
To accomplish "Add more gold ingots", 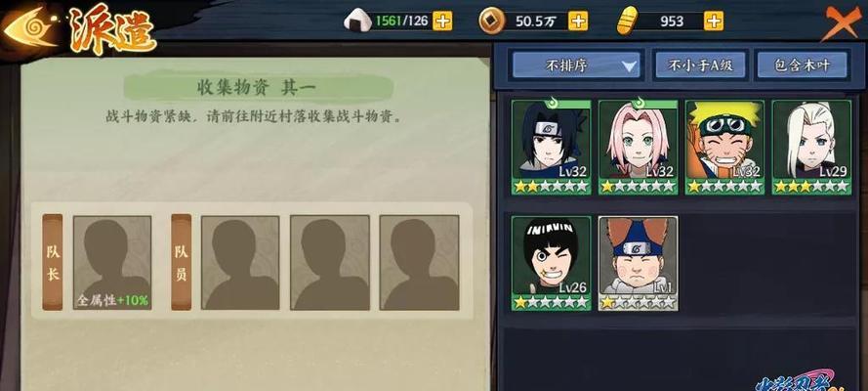I will point(714,22).
